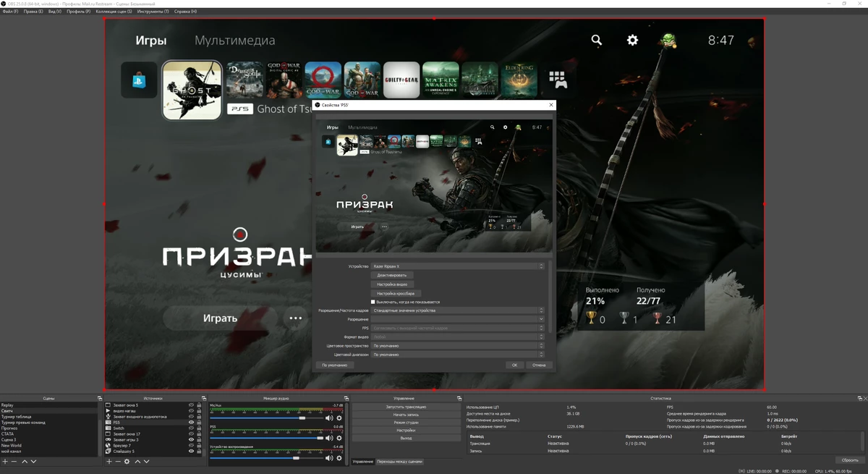
Task: Open the Коллекция сцен menu
Action: [114, 12]
